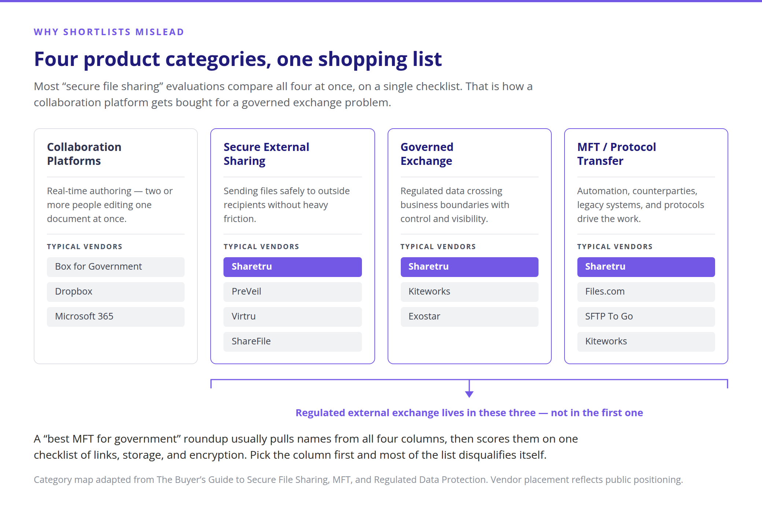The height and width of the screenshot is (532, 762).
Task: Select Sharetru under Secure External Sharing
Action: pos(293,267)
